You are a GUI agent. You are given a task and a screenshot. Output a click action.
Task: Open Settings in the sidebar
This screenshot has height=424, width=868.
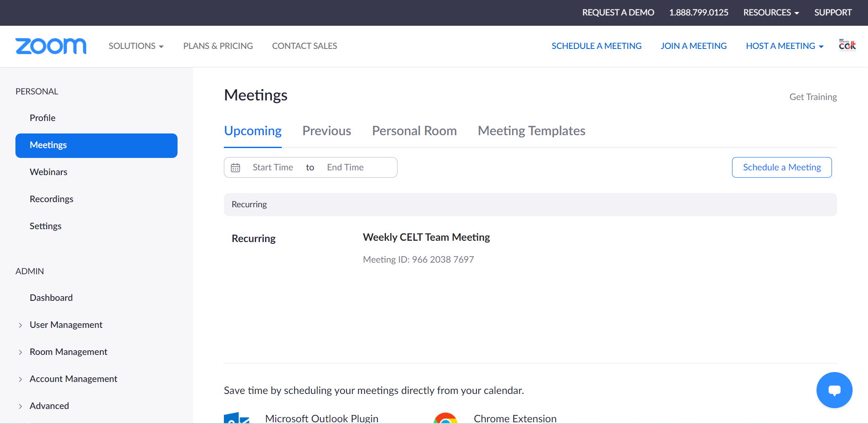[x=45, y=226]
